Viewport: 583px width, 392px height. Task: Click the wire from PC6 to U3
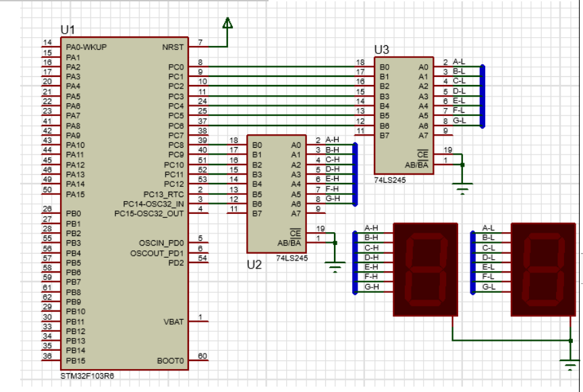283,125
